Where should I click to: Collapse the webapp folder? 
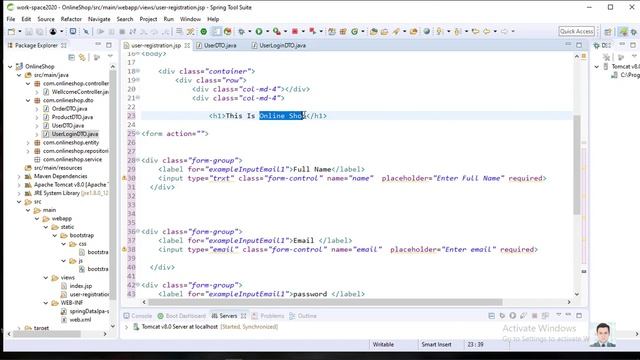click(x=37, y=218)
